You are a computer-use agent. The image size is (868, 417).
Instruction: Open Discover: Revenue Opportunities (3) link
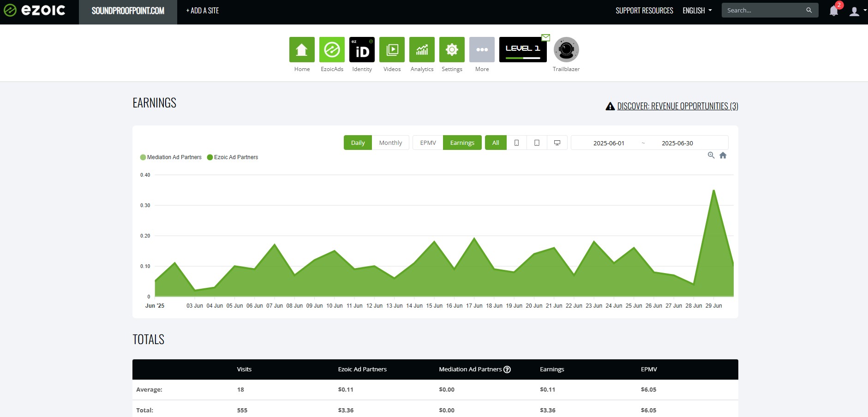point(677,106)
